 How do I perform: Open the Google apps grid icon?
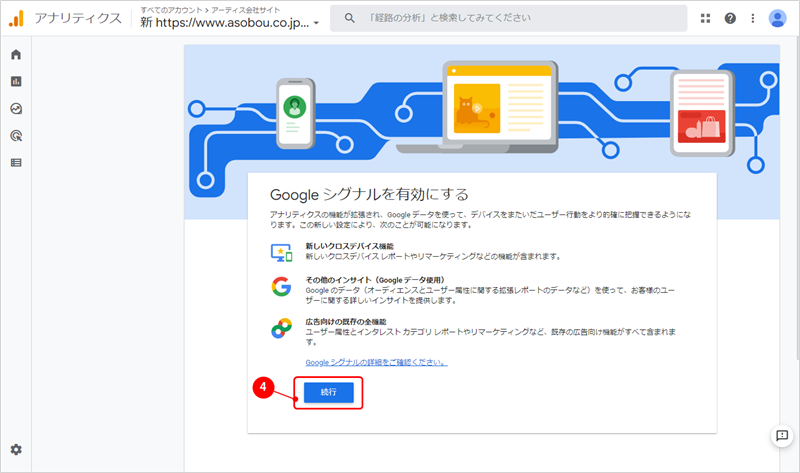tap(706, 18)
